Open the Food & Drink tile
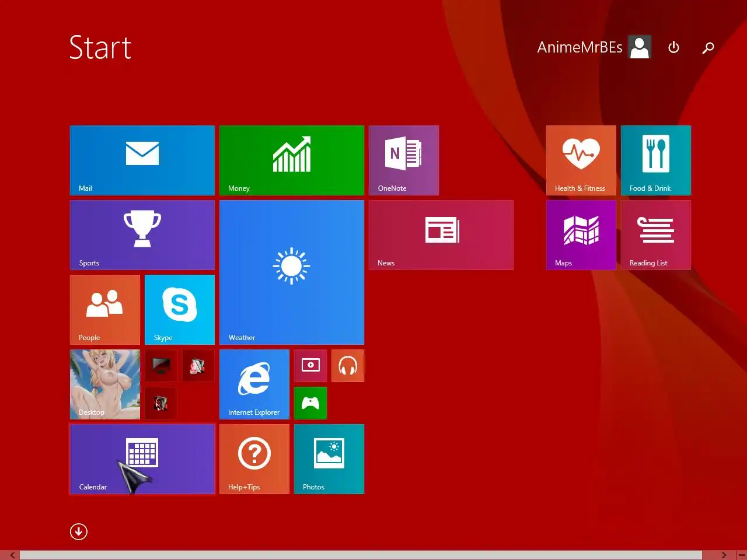747x560 pixels. [656, 160]
